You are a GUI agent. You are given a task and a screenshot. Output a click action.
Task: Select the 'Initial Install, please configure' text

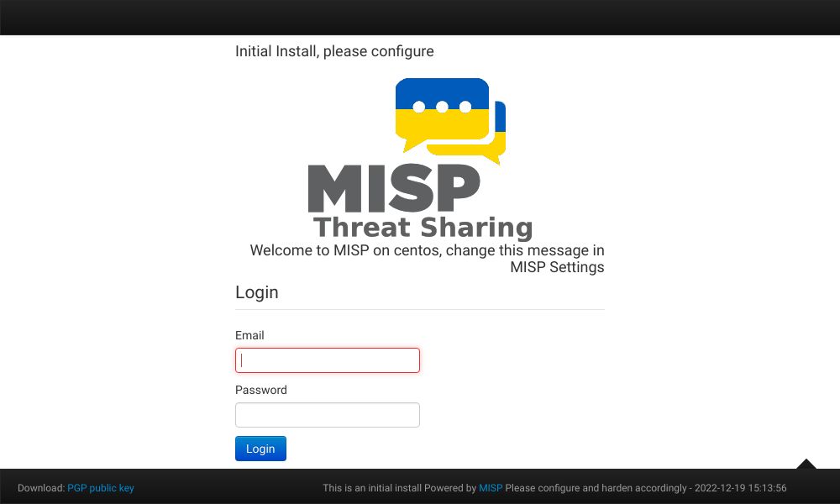pos(334,51)
